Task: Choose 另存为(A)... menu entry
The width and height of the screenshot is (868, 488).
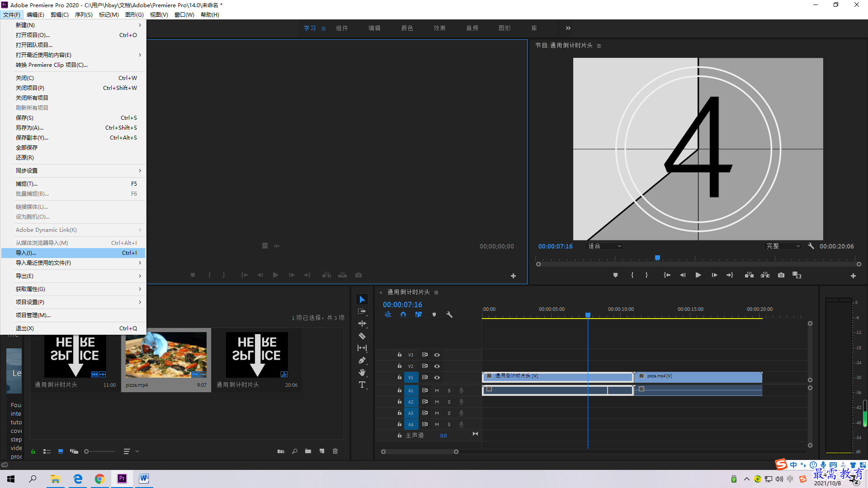Action: (x=73, y=128)
